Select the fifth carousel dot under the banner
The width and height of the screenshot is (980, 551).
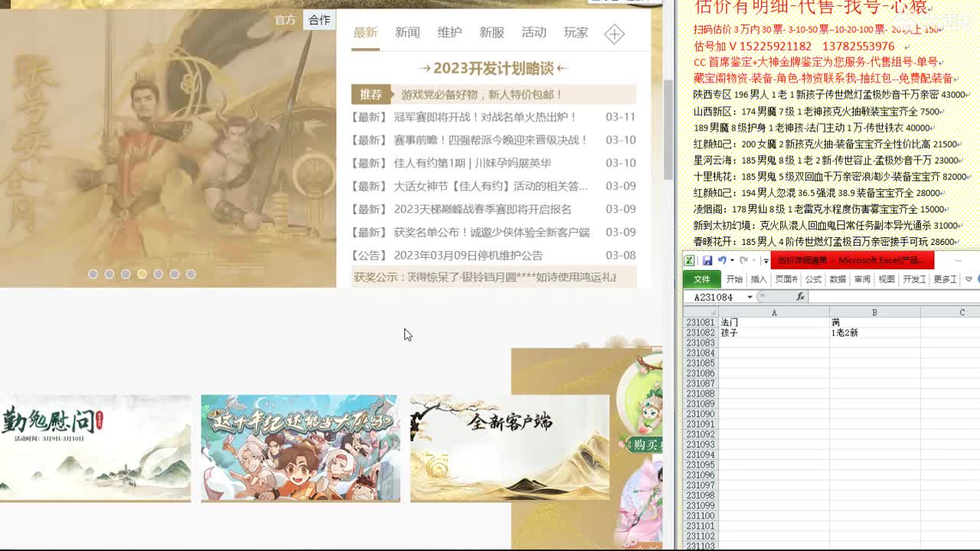click(x=158, y=274)
